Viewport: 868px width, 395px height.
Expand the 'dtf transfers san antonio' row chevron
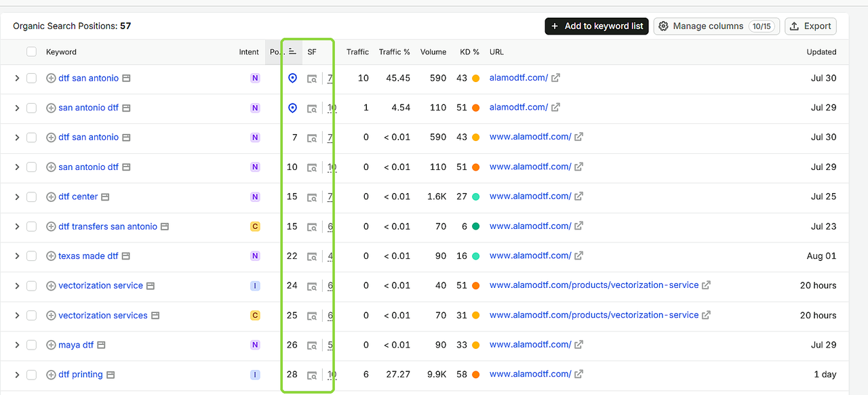(17, 227)
